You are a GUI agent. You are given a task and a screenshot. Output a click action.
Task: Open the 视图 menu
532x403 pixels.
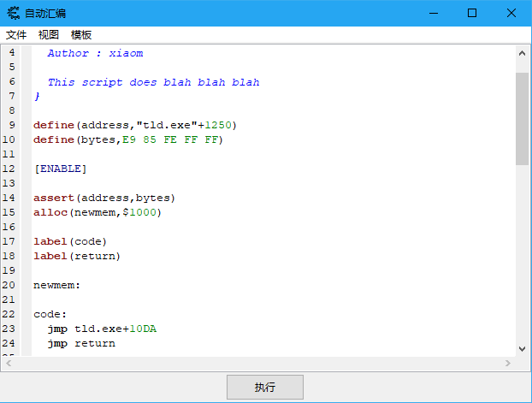point(49,35)
